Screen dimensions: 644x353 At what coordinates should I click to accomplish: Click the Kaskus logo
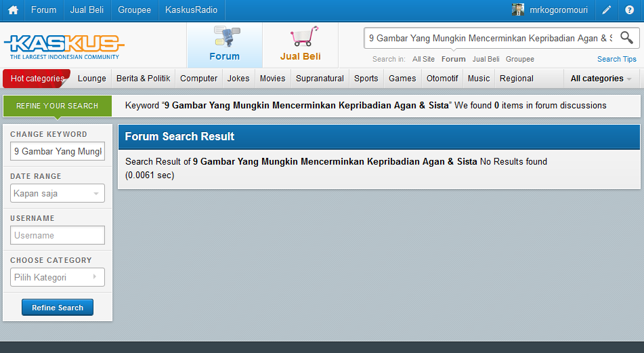[x=64, y=47]
